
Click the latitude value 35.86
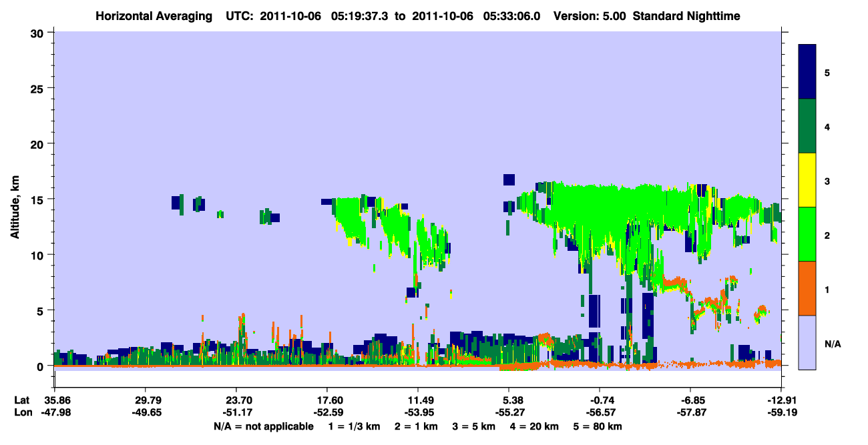pyautogui.click(x=54, y=400)
